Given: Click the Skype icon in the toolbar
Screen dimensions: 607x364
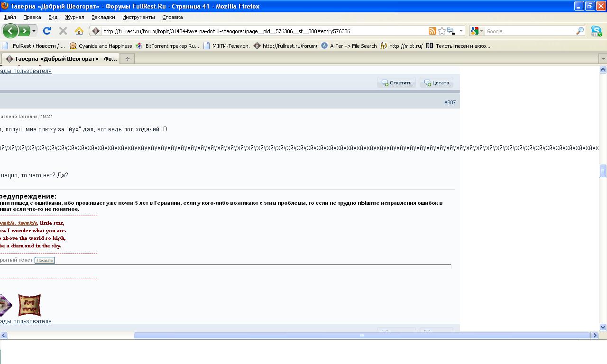Looking at the screenshot, I should [596, 31].
